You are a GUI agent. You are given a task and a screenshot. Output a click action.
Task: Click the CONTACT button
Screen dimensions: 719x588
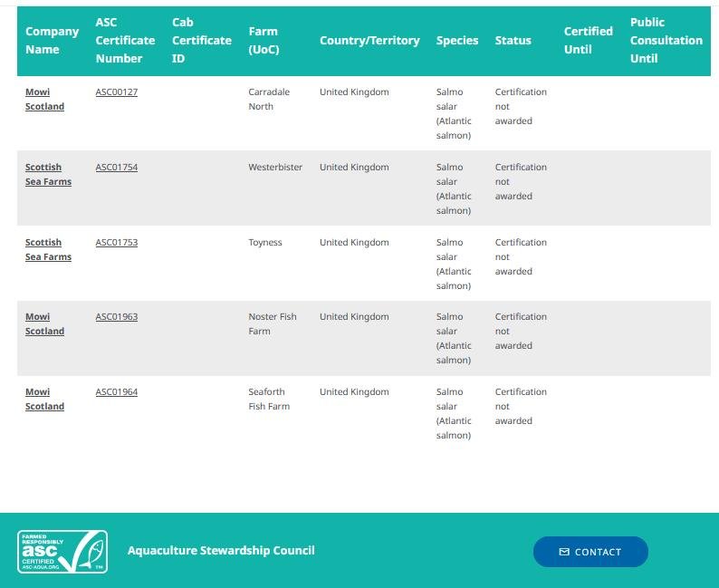pos(590,552)
